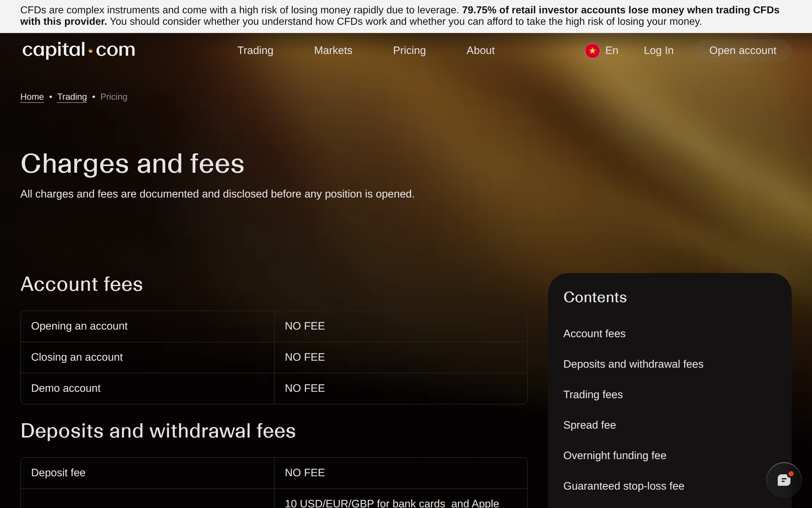Jump to Trading fees in Contents

click(x=593, y=394)
